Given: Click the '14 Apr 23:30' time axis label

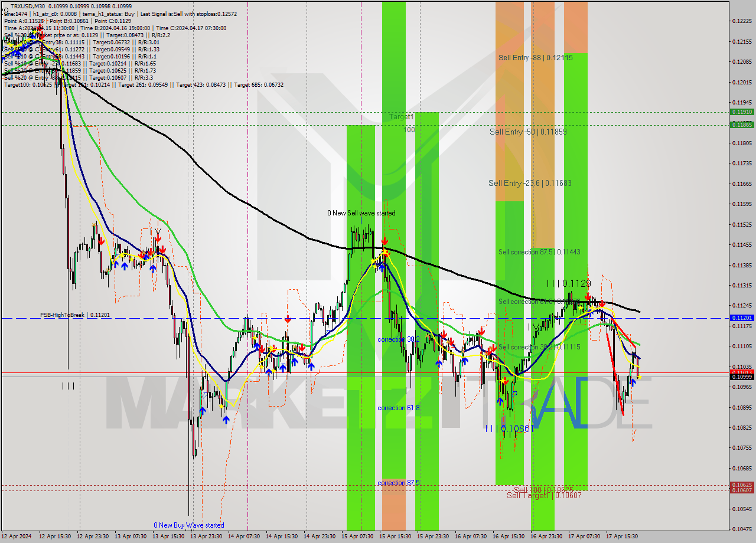Looking at the screenshot, I should pos(320,537).
